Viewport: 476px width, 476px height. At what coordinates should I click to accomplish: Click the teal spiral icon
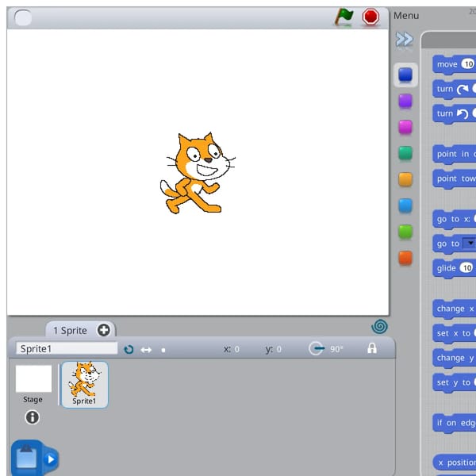pos(379,326)
